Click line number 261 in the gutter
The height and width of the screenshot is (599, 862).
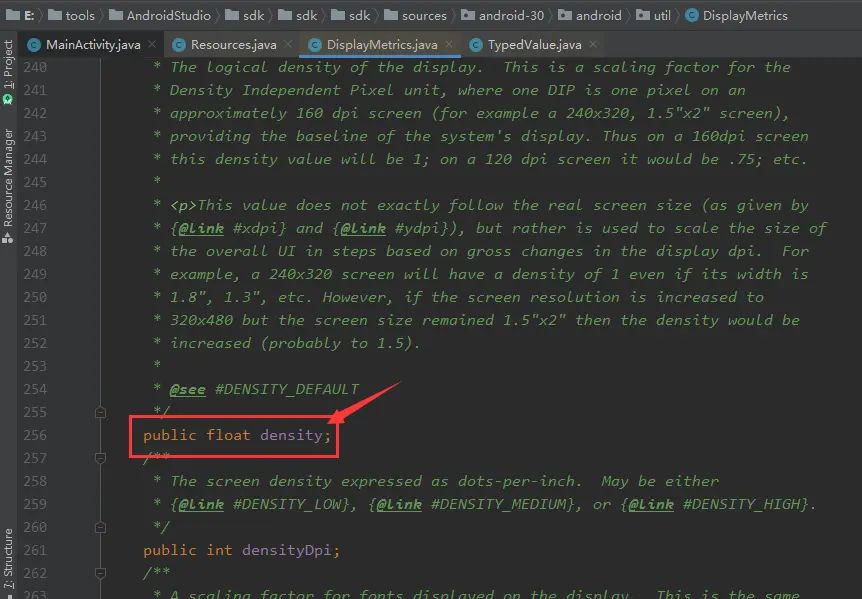[35, 550]
